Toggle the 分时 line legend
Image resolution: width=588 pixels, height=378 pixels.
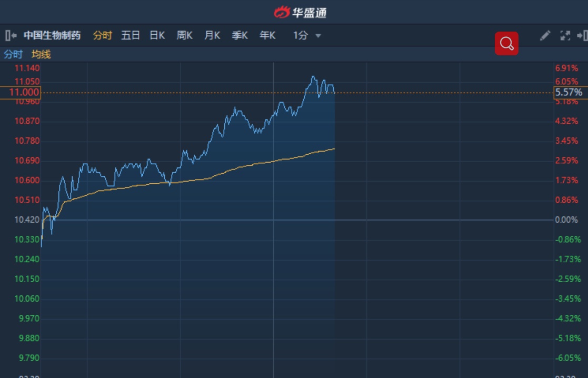(x=13, y=54)
